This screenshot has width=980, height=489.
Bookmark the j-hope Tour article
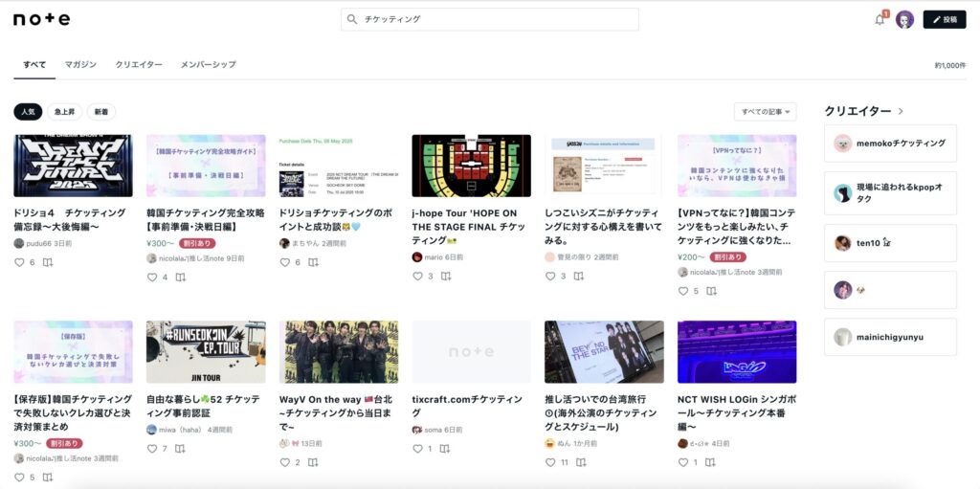click(446, 276)
